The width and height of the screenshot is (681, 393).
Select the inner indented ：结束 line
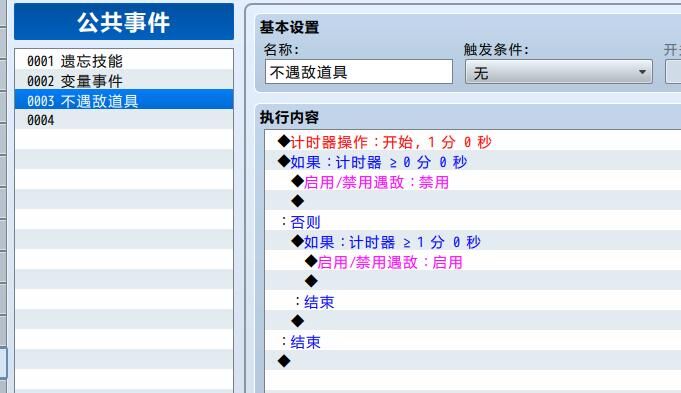tap(473, 301)
